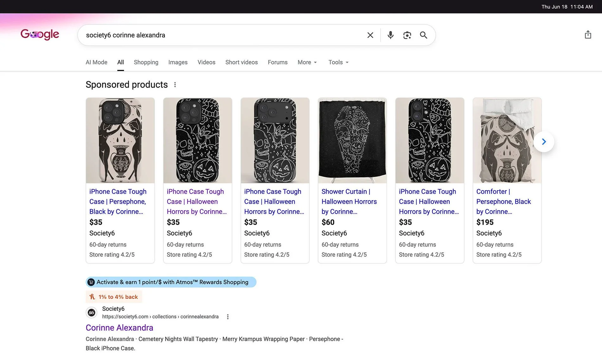Click the Sponsored products heading
The width and height of the screenshot is (602, 364).
(x=127, y=85)
